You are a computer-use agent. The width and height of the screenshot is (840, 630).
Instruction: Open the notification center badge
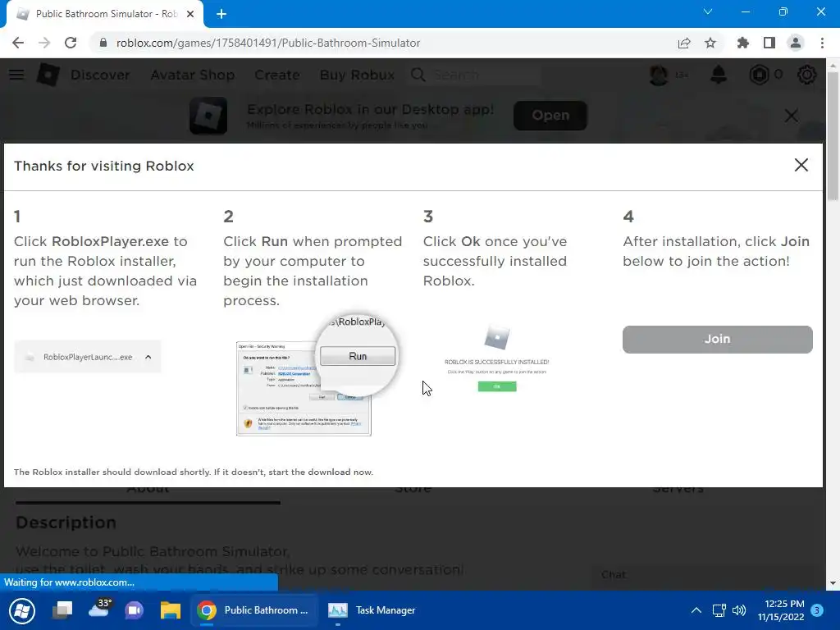pos(816,609)
